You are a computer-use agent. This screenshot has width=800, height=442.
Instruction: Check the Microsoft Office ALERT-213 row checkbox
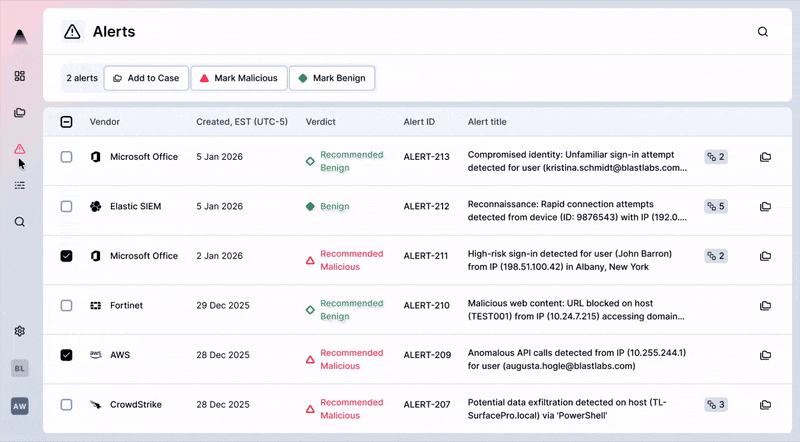(x=66, y=157)
